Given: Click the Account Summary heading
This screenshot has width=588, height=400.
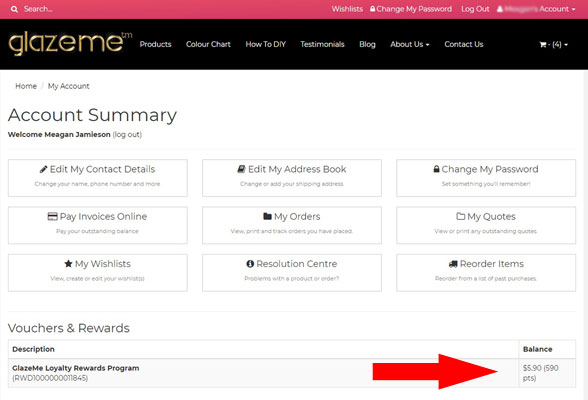Looking at the screenshot, I should (x=92, y=115).
